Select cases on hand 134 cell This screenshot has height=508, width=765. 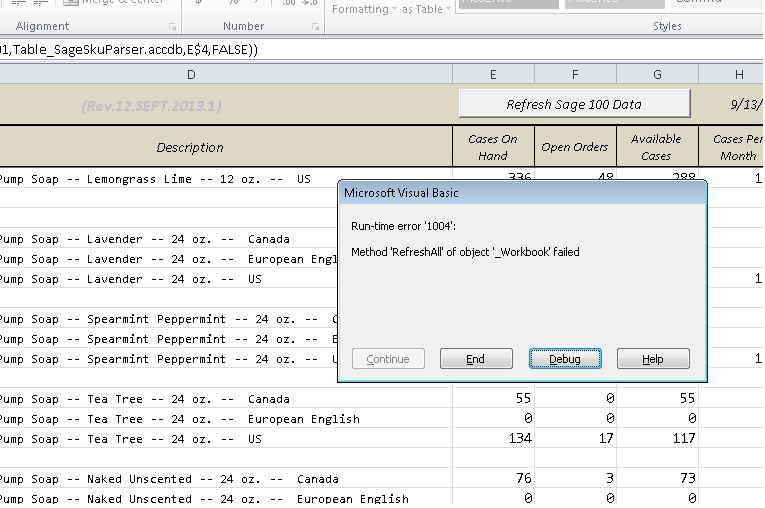pos(493,438)
